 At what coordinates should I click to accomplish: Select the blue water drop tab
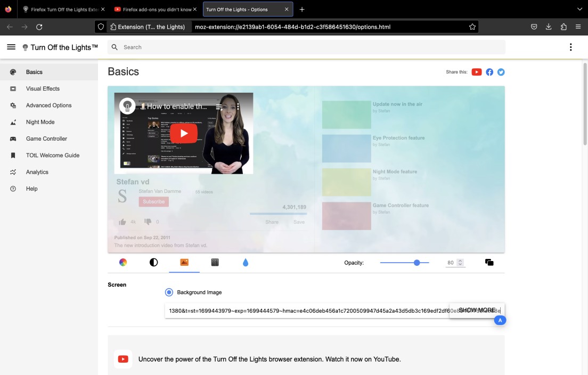pyautogui.click(x=246, y=263)
